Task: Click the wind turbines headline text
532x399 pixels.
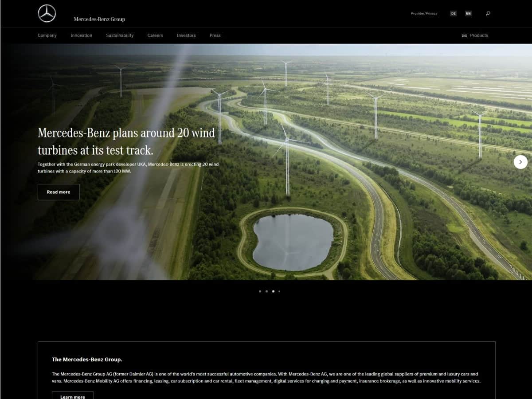Action: pos(126,141)
